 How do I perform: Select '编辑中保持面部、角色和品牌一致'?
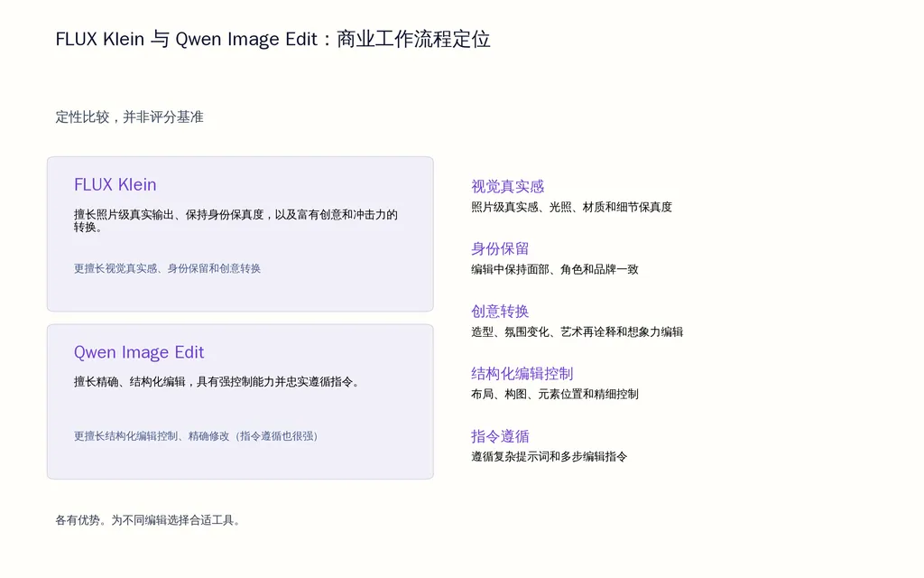click(x=555, y=269)
